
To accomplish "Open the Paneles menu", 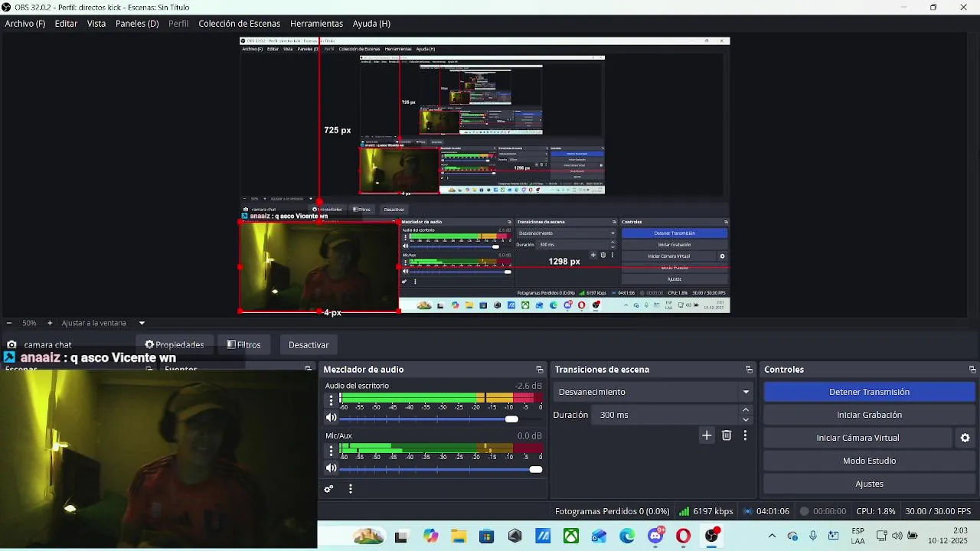I will (137, 24).
